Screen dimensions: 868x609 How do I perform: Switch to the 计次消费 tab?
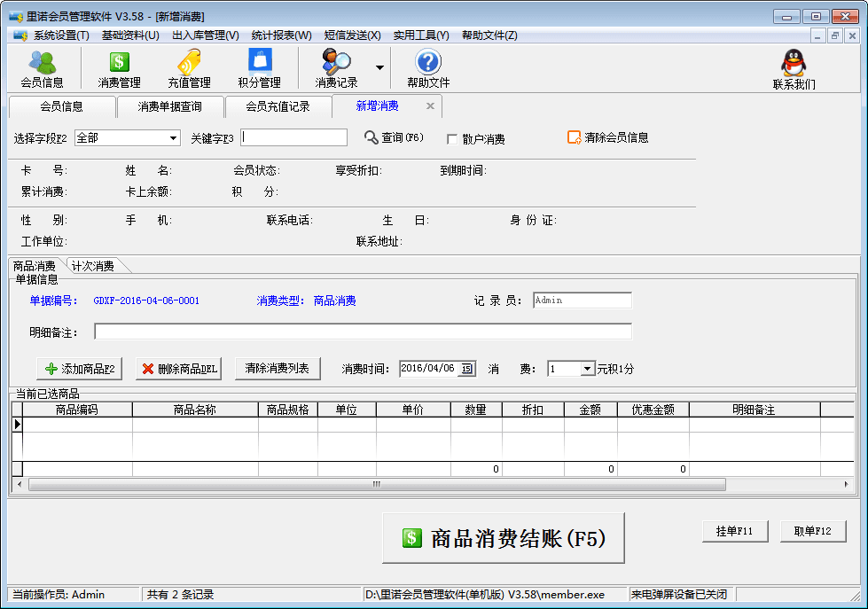[x=92, y=264]
